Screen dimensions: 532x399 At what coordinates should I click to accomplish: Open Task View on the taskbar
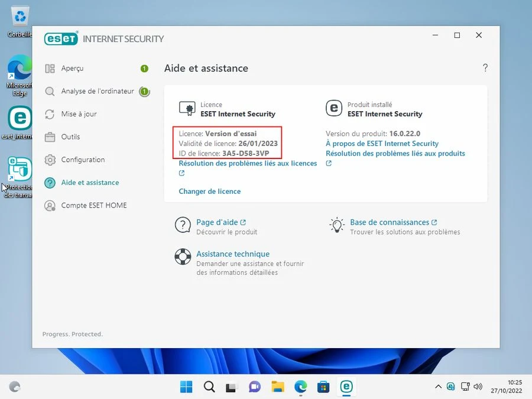point(231,387)
